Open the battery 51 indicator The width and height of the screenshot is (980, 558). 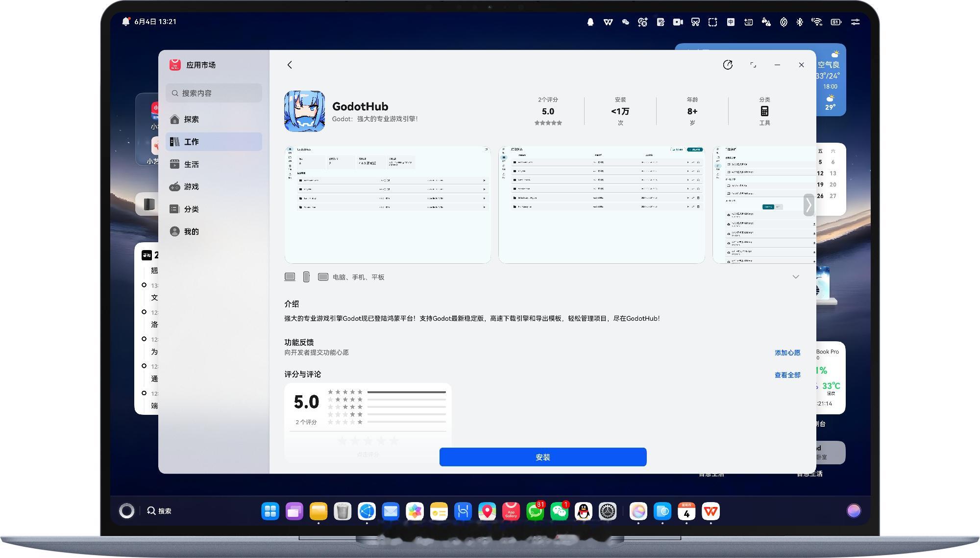(x=836, y=22)
